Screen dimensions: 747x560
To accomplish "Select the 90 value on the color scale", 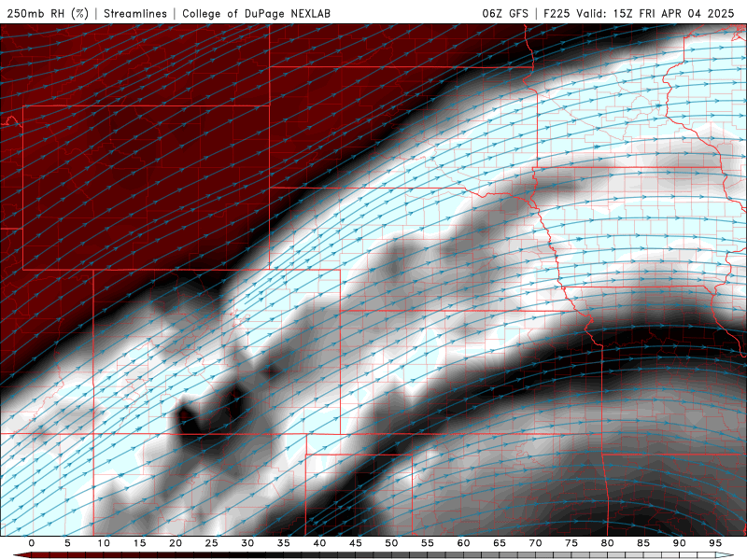I will click(679, 543).
